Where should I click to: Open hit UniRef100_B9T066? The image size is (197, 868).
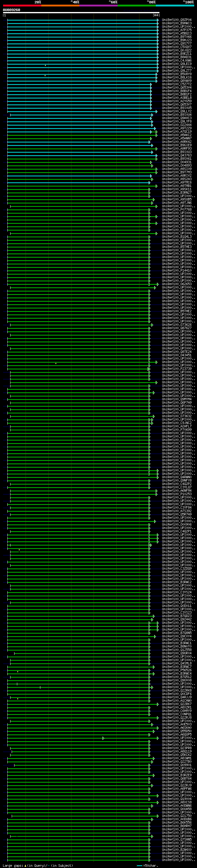tap(177, 37)
